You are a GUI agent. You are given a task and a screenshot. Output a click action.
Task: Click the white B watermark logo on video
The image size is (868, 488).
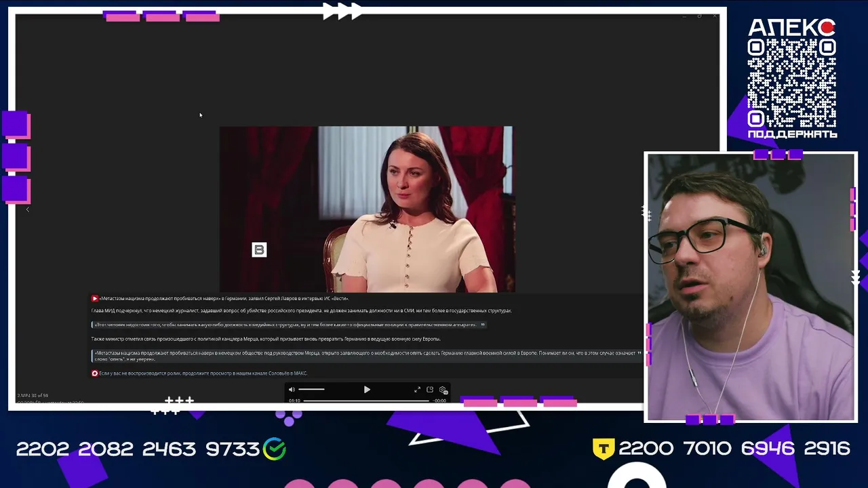259,250
